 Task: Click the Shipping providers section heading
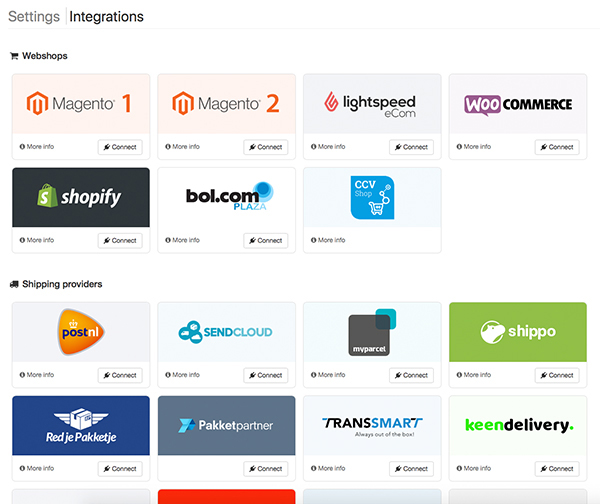pos(62,284)
